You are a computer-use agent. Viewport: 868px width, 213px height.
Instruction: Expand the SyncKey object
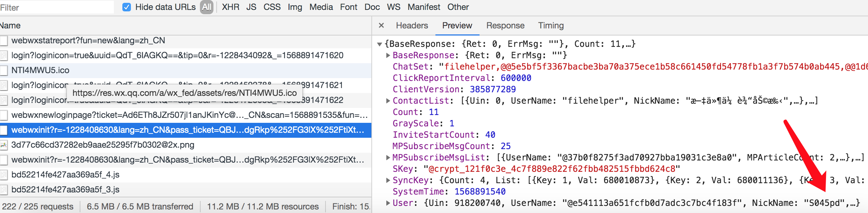[388, 180]
